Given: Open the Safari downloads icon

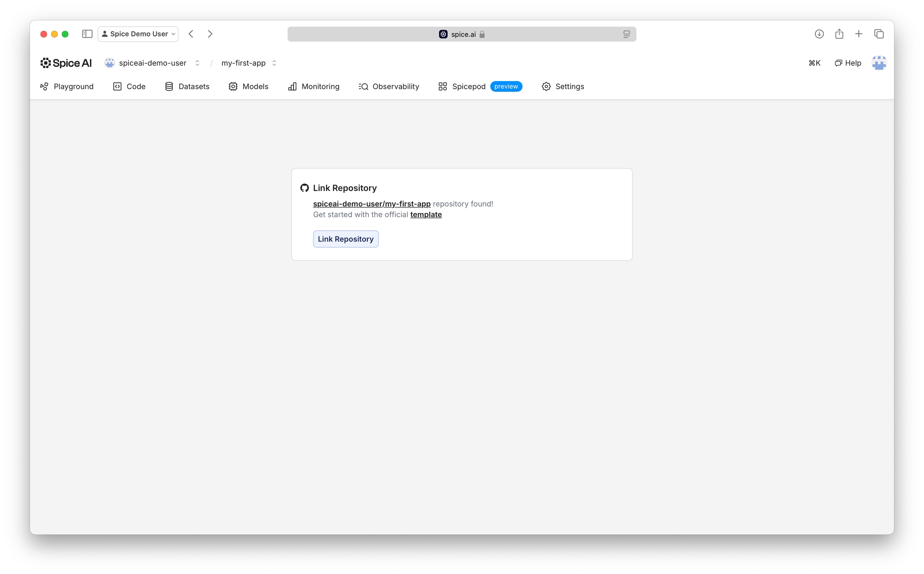Looking at the screenshot, I should (x=819, y=34).
